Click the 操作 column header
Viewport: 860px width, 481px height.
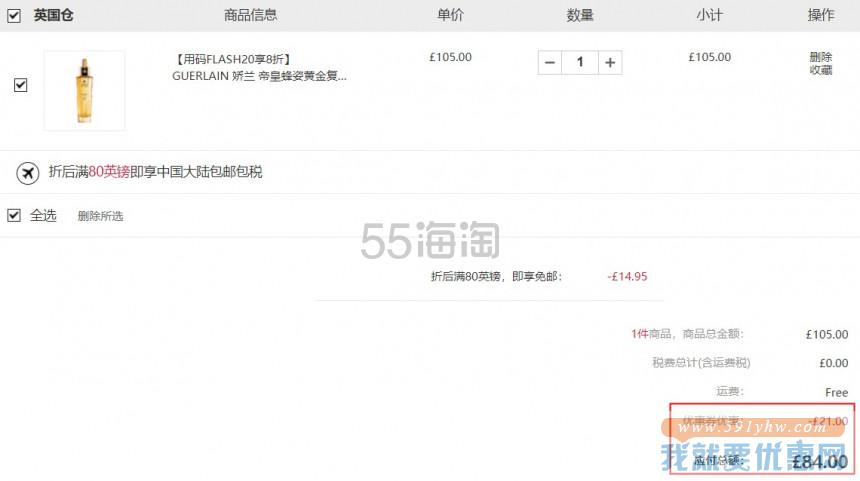(x=821, y=15)
